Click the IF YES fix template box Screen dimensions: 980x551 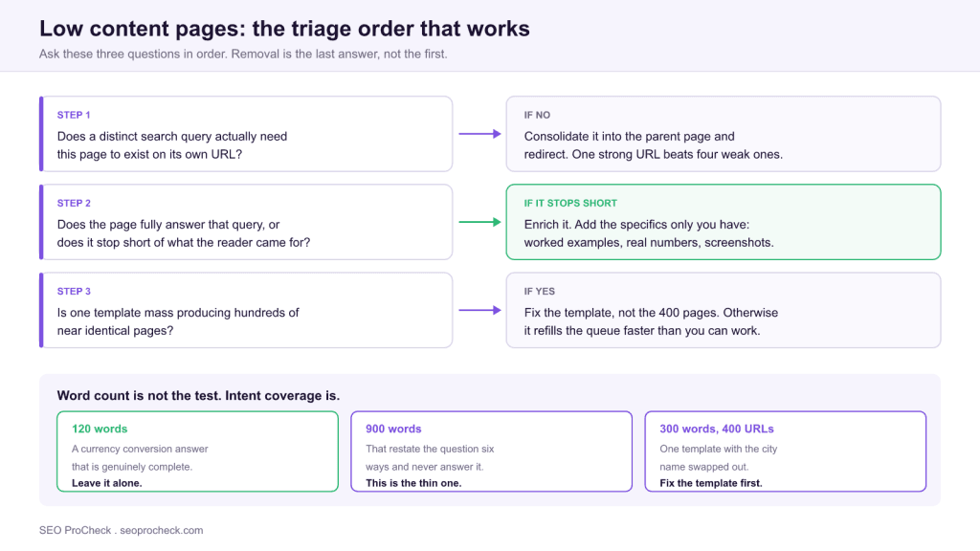pyautogui.click(x=724, y=310)
